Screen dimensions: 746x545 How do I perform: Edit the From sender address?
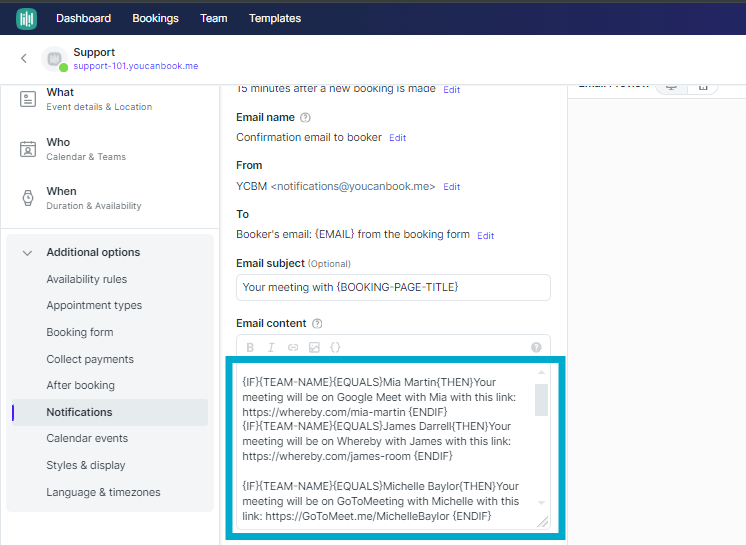point(452,187)
